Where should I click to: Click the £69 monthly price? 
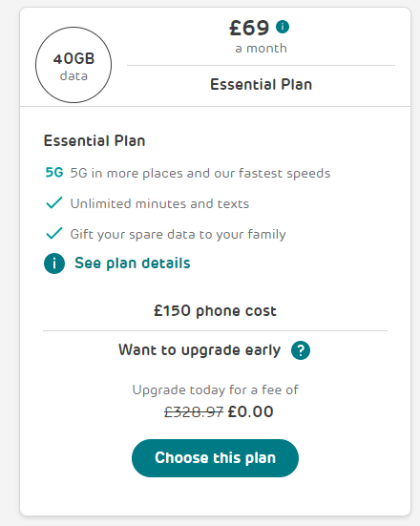click(249, 28)
